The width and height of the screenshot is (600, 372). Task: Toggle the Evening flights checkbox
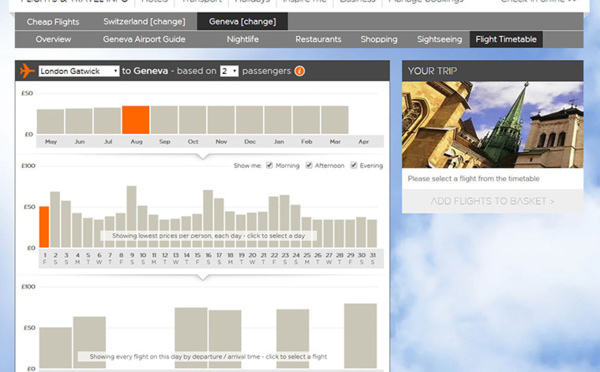[x=354, y=165]
